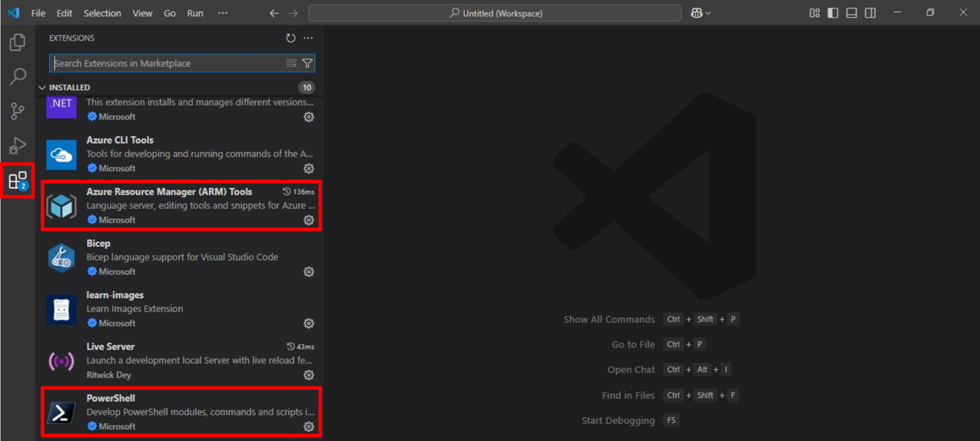980x441 pixels.
Task: Open the Filter Extensions funnel icon
Action: (308, 63)
